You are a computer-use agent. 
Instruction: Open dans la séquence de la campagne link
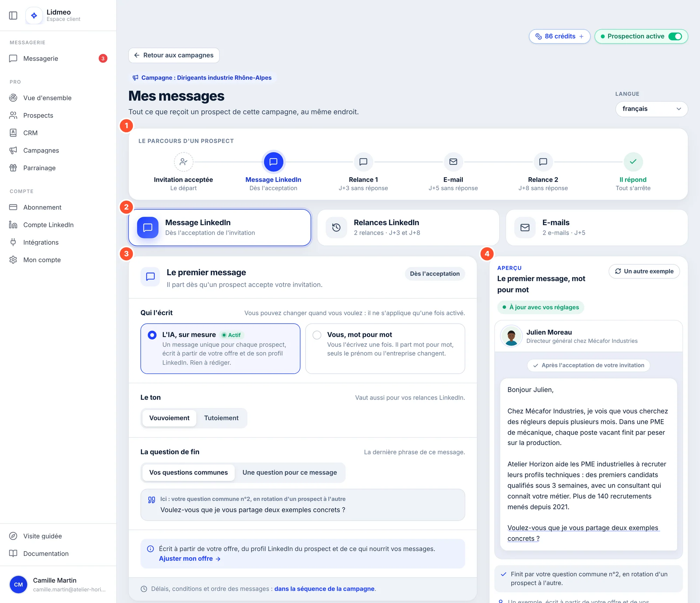click(324, 589)
